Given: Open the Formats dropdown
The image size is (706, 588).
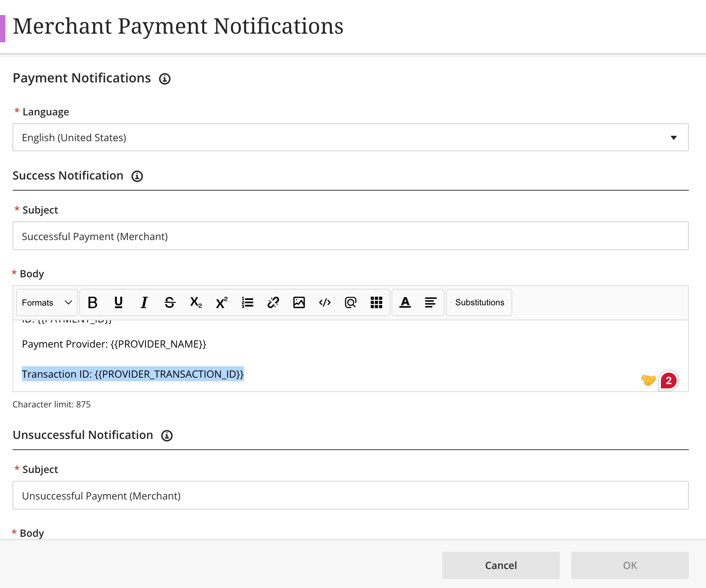Looking at the screenshot, I should (47, 302).
